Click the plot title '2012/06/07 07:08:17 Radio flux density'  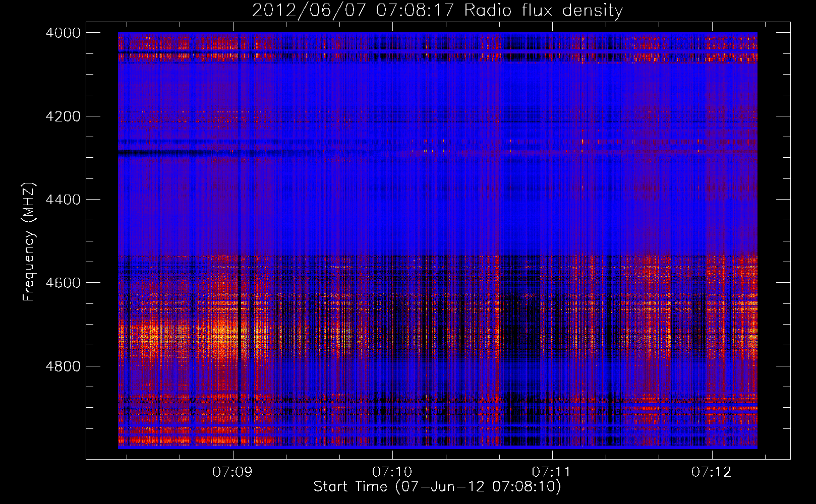tap(437, 11)
